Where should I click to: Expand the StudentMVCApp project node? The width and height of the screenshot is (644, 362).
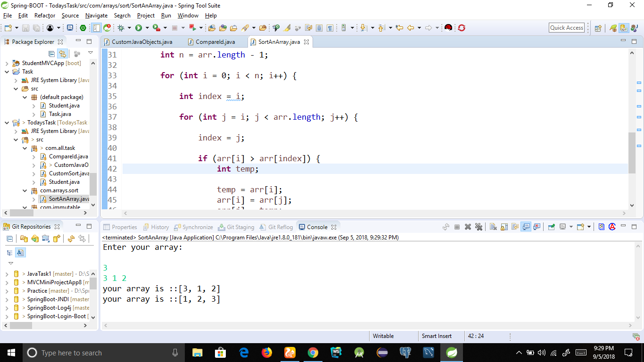(x=7, y=63)
